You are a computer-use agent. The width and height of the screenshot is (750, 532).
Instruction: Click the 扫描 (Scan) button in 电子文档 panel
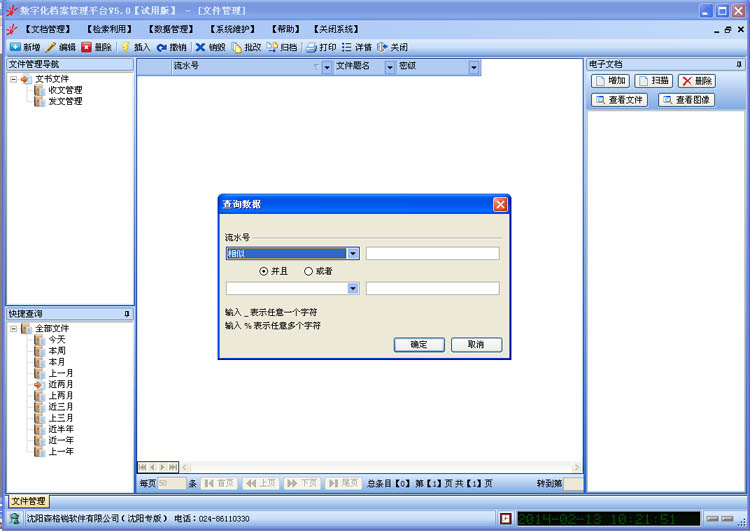[653, 81]
